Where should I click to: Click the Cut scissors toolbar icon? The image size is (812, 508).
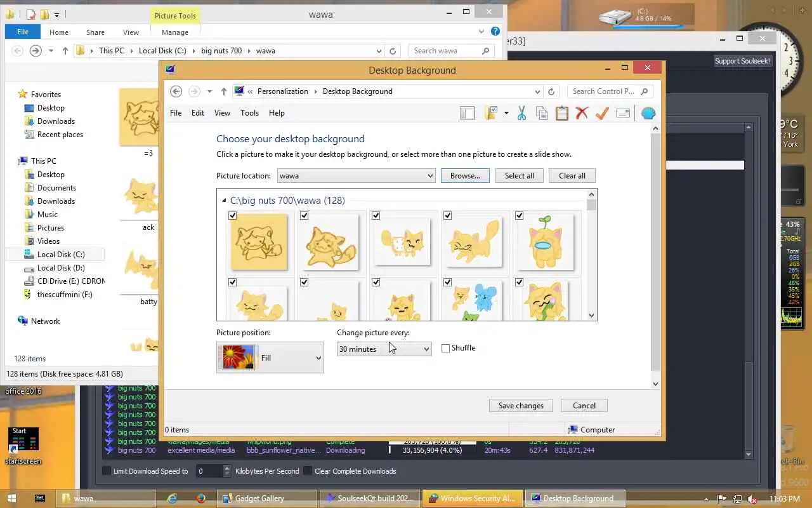pos(521,113)
